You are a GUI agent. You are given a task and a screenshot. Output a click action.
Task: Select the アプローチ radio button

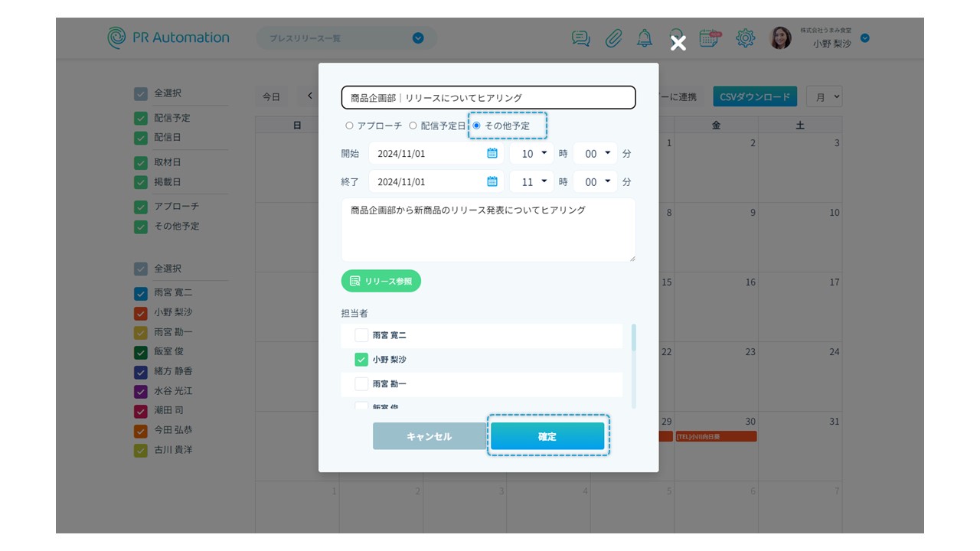click(x=350, y=126)
